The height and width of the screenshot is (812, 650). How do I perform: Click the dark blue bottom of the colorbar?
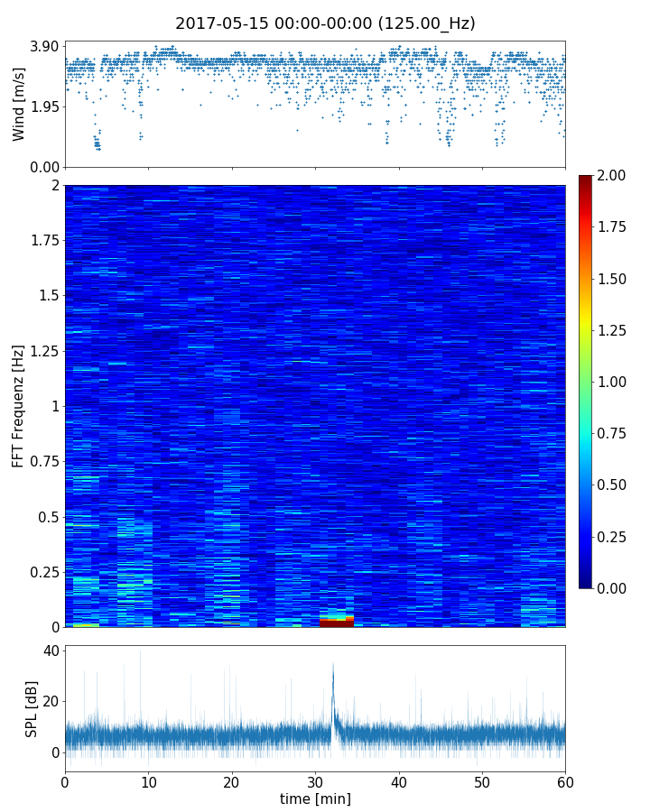click(x=587, y=584)
